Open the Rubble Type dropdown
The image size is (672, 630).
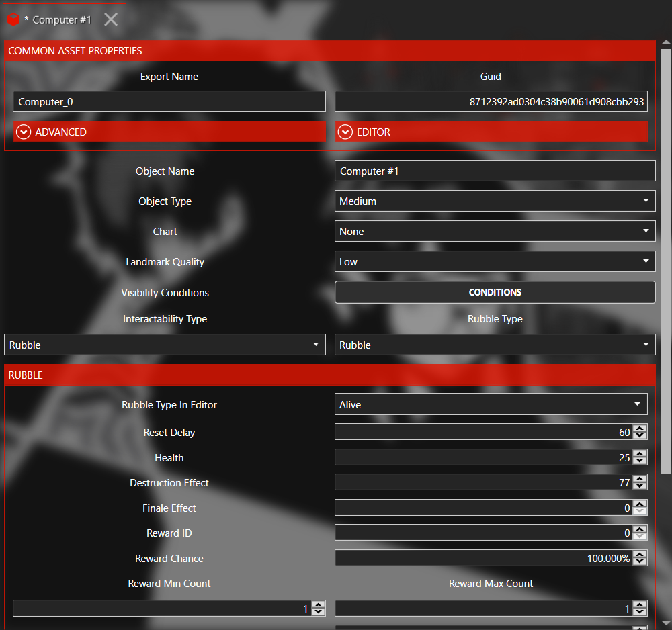495,345
